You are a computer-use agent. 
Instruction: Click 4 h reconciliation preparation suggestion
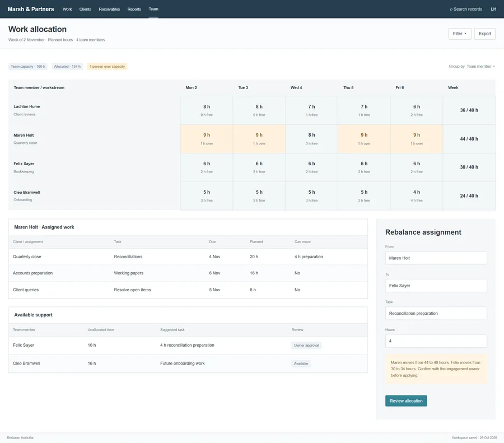(187, 345)
